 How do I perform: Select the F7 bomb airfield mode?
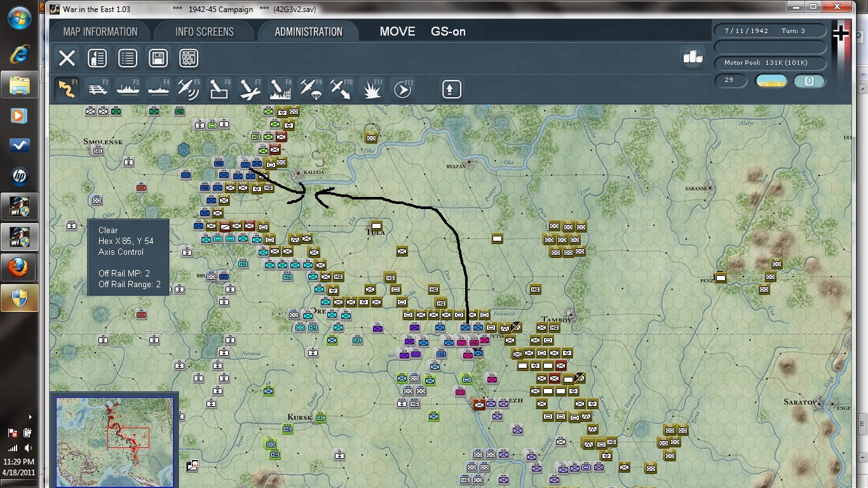tap(250, 89)
